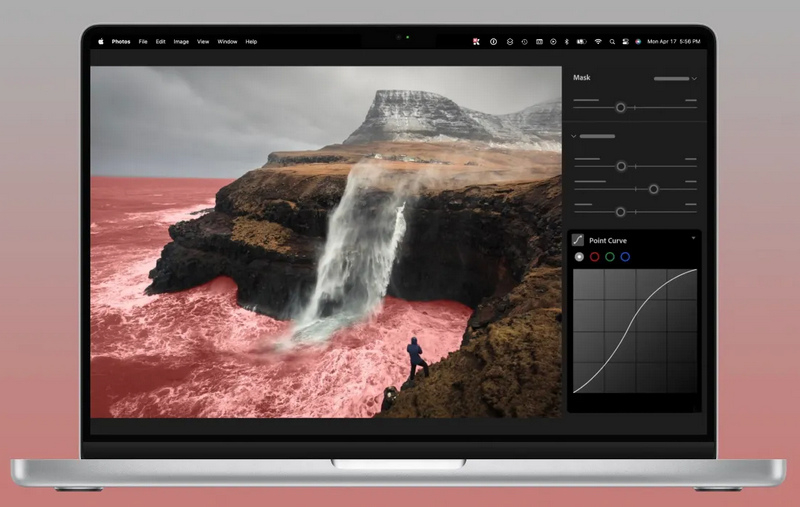Select the green curve channel

tap(610, 257)
